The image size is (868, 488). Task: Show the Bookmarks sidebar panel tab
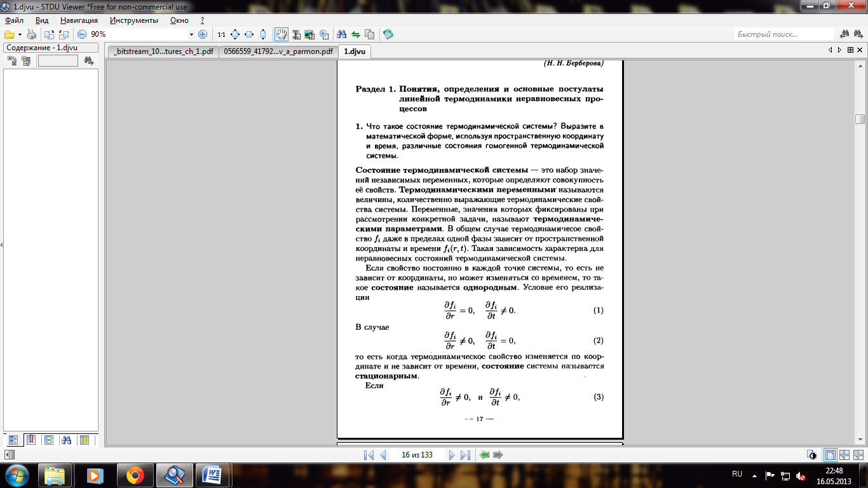tap(31, 440)
